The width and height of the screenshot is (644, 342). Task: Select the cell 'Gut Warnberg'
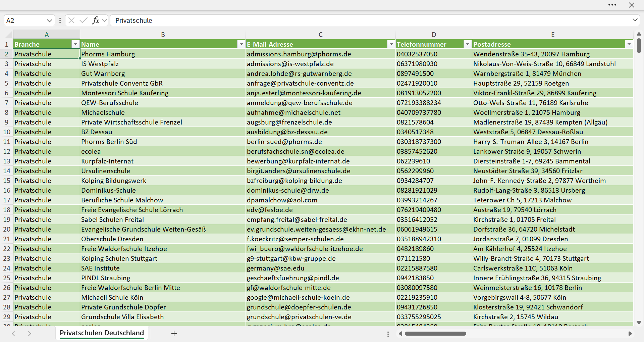click(163, 74)
